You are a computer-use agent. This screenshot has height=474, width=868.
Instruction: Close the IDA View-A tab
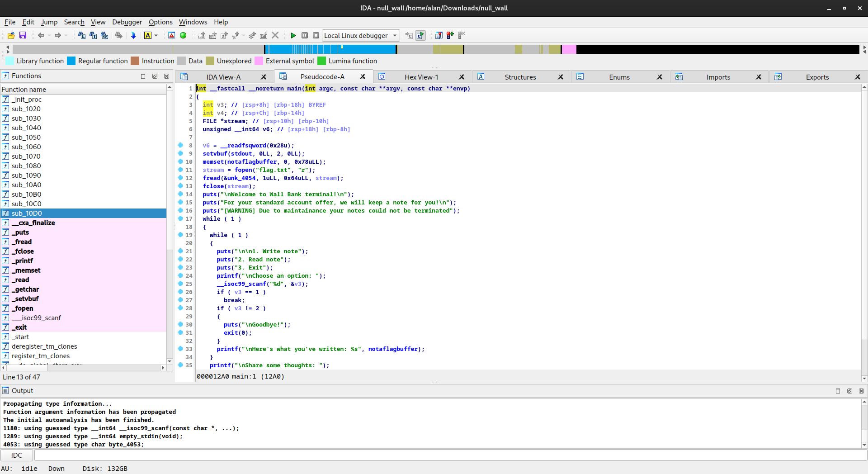tap(264, 77)
